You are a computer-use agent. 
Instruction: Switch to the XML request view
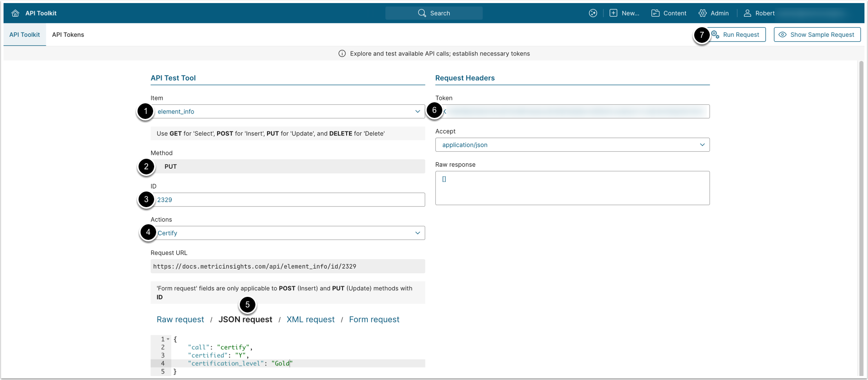pos(310,320)
